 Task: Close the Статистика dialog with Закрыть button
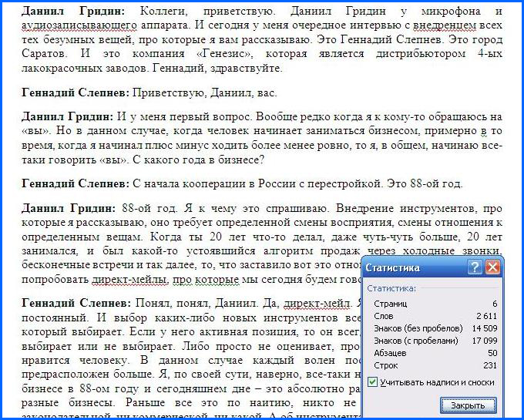tap(468, 405)
